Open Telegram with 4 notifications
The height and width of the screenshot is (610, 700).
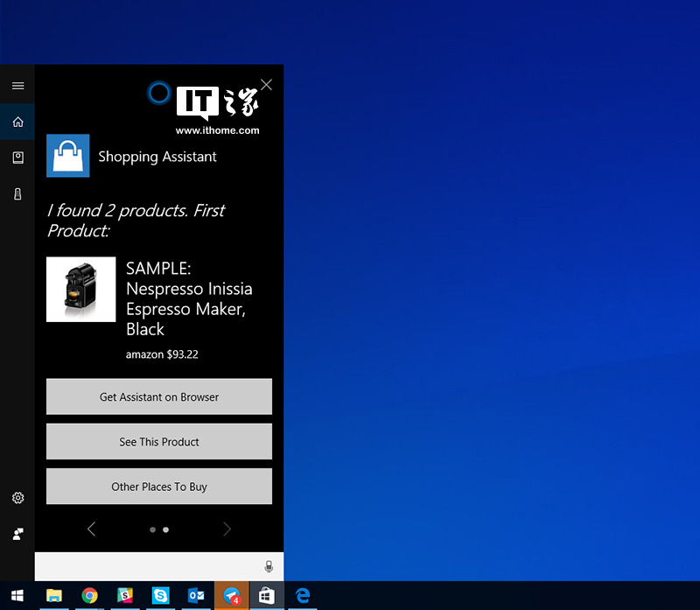point(231,595)
